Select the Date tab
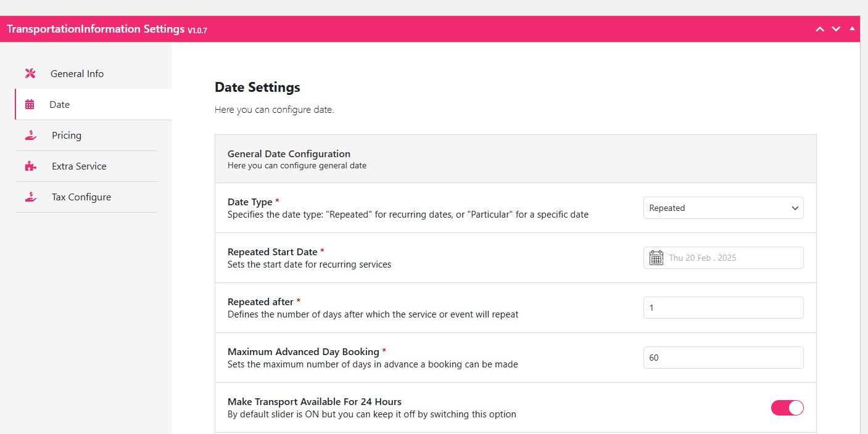868x434 pixels. [x=93, y=104]
